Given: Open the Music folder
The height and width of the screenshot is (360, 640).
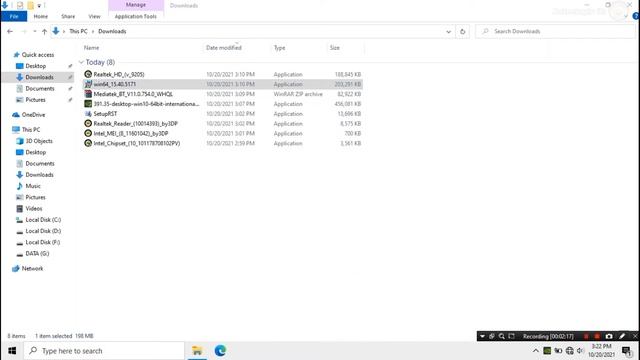Looking at the screenshot, I should click(33, 186).
